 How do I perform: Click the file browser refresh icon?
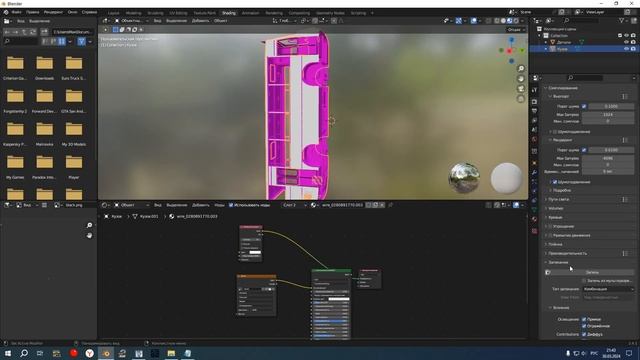[x=33, y=32]
